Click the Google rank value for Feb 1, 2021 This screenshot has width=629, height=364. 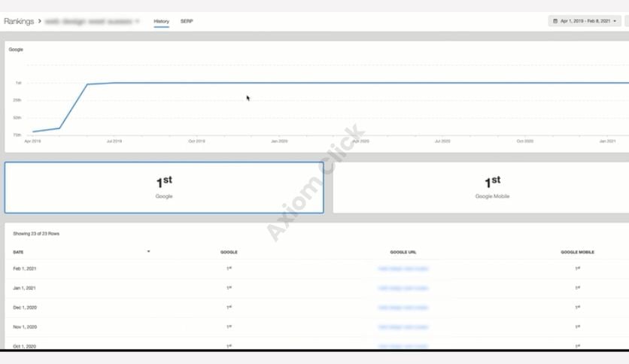pos(229,268)
